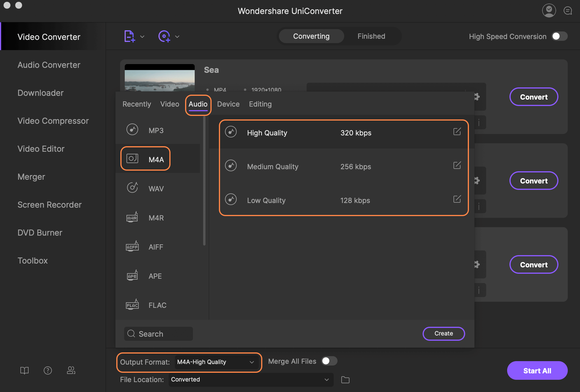Switch to Finished conversion view
This screenshot has height=392, width=580.
click(x=371, y=36)
